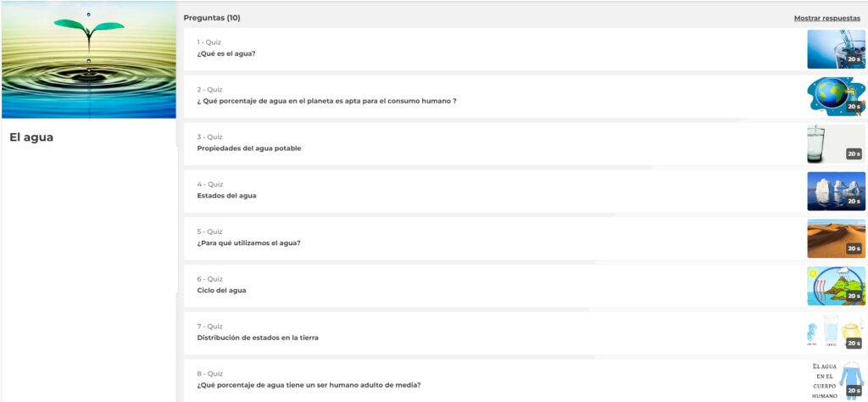This screenshot has width=868, height=402.
Task: Click the 'El agua' quiz title
Action: 31,137
